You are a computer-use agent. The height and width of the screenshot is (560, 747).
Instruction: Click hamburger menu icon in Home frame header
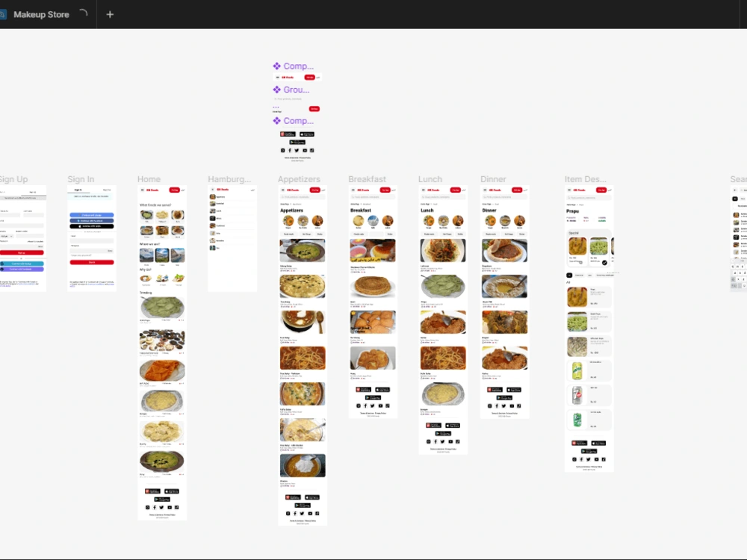pyautogui.click(x=142, y=190)
